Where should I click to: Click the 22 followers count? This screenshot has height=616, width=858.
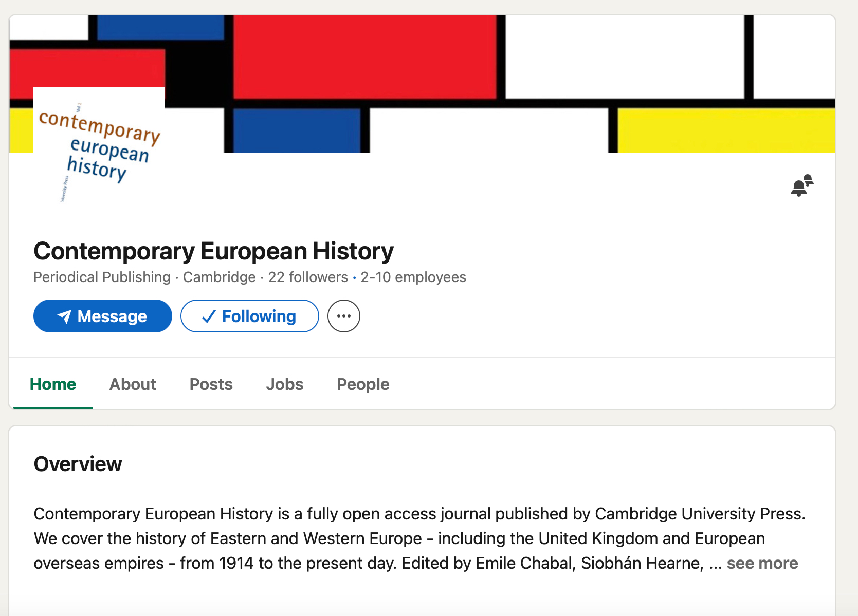(308, 277)
